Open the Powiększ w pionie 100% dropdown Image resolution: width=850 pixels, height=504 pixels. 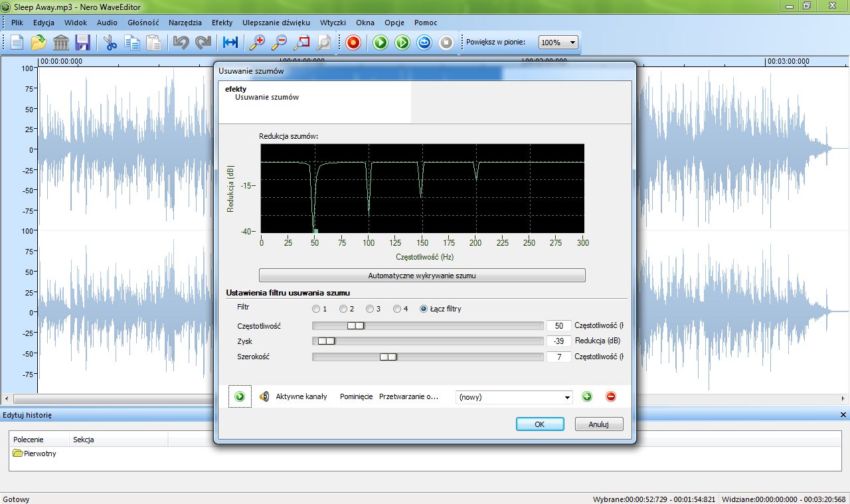558,42
